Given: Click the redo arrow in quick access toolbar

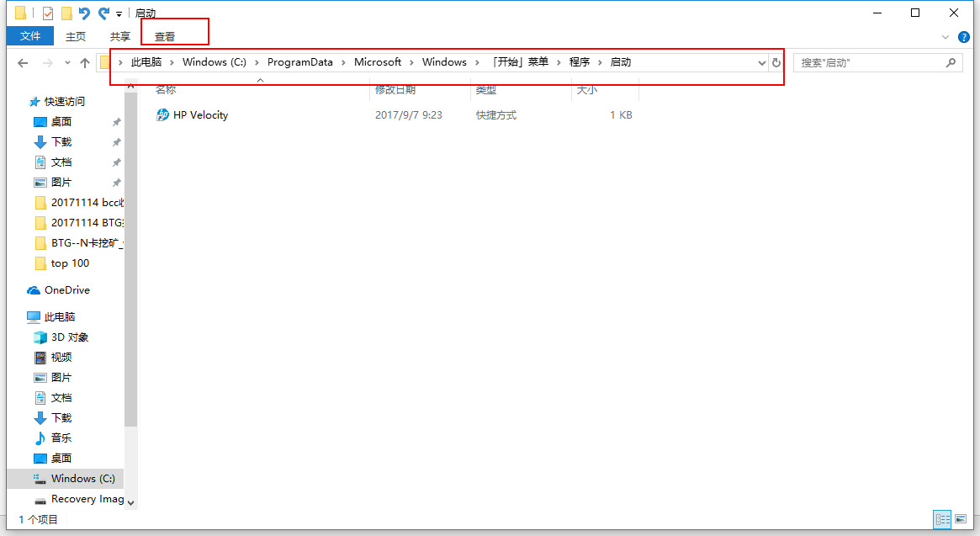Looking at the screenshot, I should coord(103,13).
